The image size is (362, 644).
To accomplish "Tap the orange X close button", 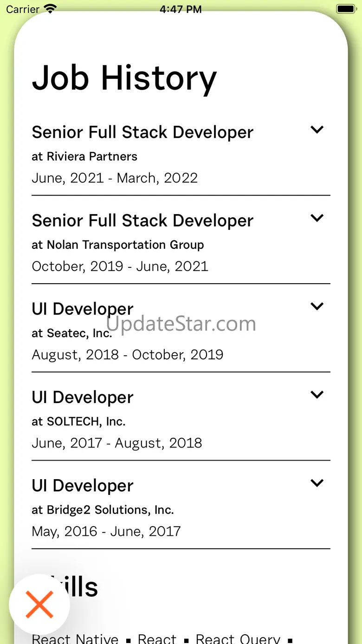I will tap(39, 605).
